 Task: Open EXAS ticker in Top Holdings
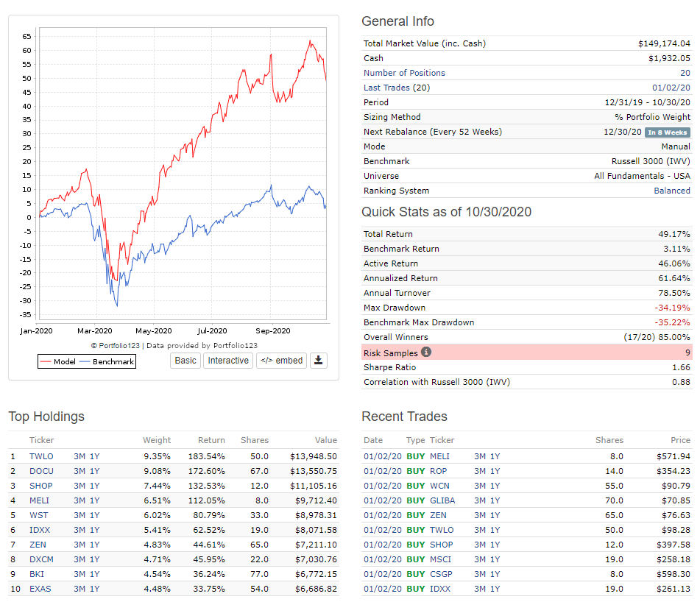tap(41, 589)
